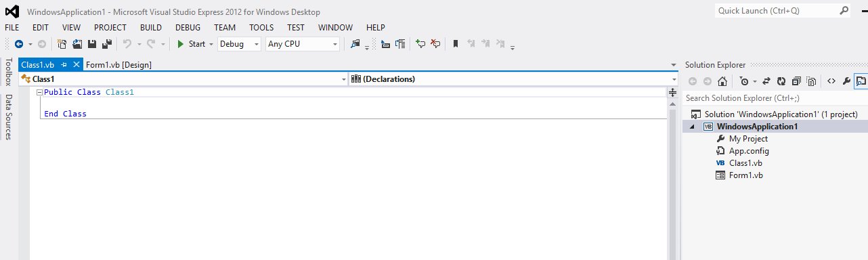Open the Data Sources side panel tab

(9, 117)
